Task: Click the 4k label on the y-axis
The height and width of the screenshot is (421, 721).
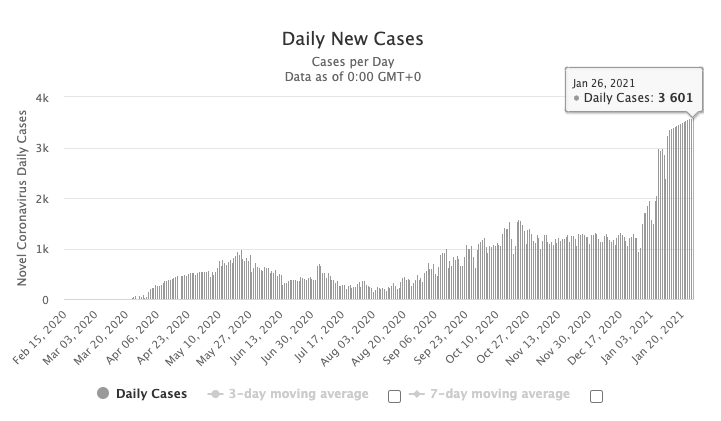Action: click(44, 98)
